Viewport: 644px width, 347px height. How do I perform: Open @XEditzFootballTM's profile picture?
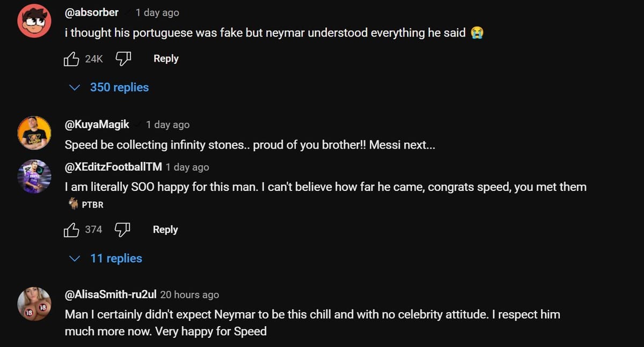coord(34,175)
